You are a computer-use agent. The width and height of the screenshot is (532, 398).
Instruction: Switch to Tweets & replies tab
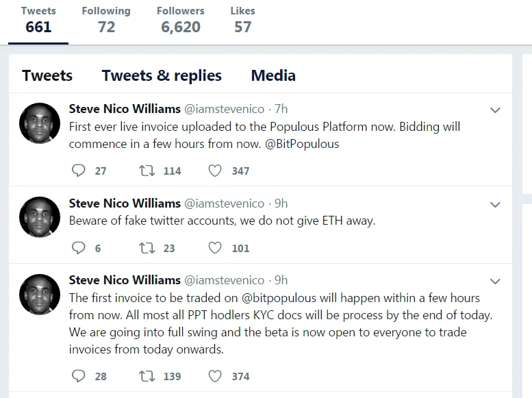point(162,75)
